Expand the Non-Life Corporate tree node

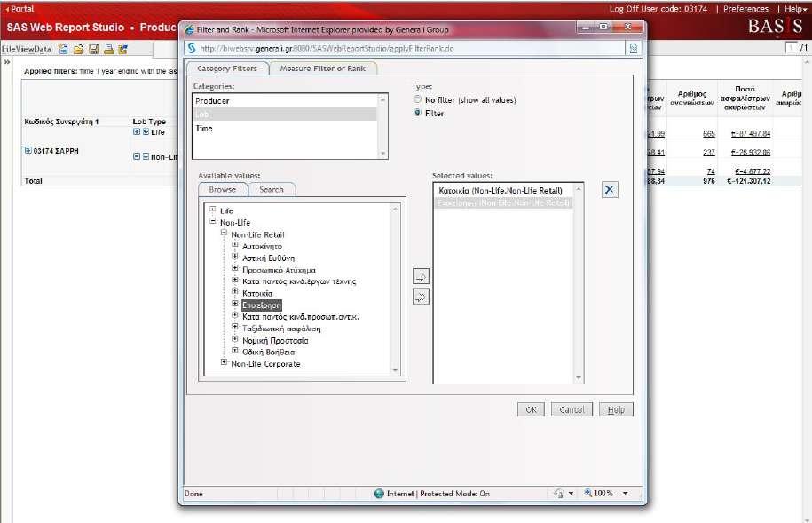224,361
